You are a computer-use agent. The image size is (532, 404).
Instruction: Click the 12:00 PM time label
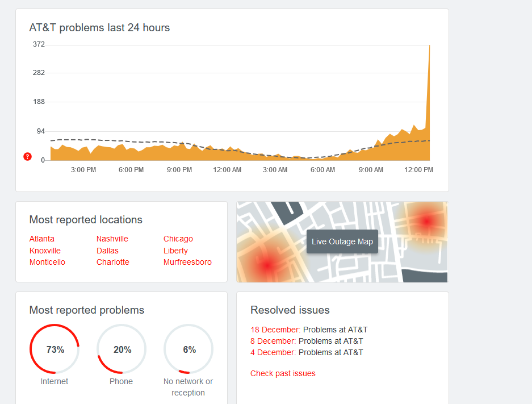point(418,170)
